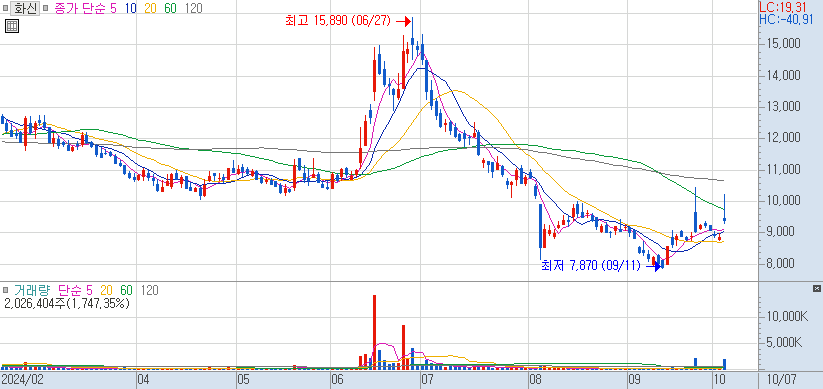
Task: Toggle the gray square before 종가 단순
Action: coord(46,8)
